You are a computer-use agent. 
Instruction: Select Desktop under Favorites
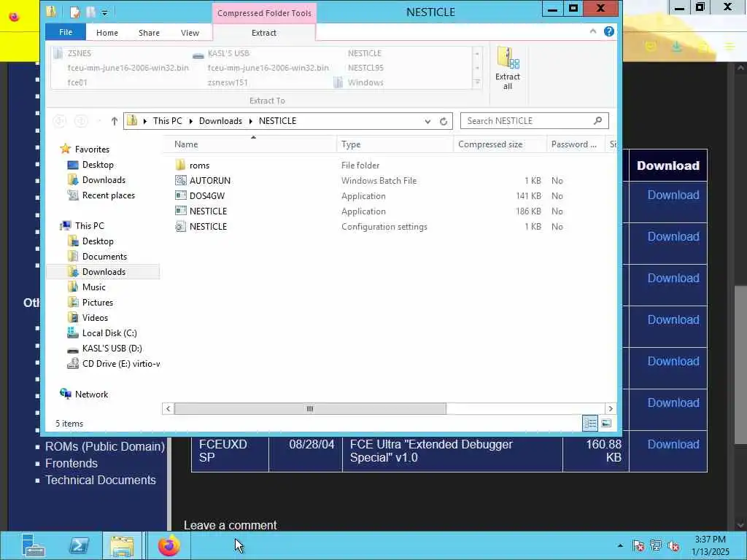[98, 164]
